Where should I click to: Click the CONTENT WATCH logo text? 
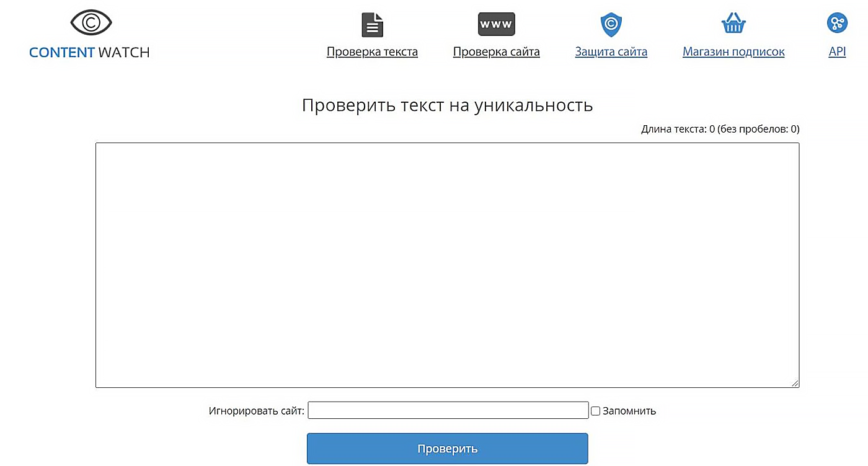point(90,53)
